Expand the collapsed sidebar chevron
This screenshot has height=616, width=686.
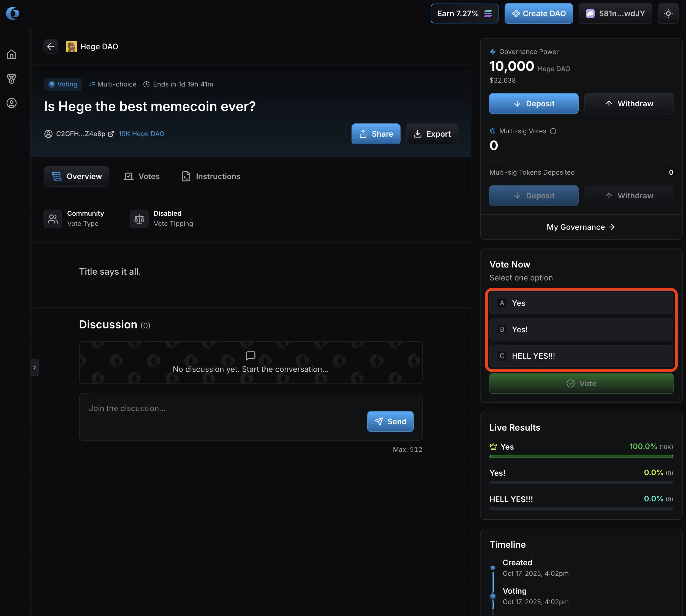pos(34,367)
